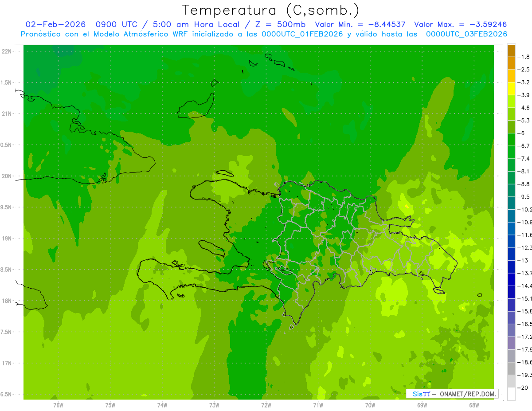The width and height of the screenshot is (532, 411).
Task: Select the '70W' longitude label
Action: pos(370,405)
